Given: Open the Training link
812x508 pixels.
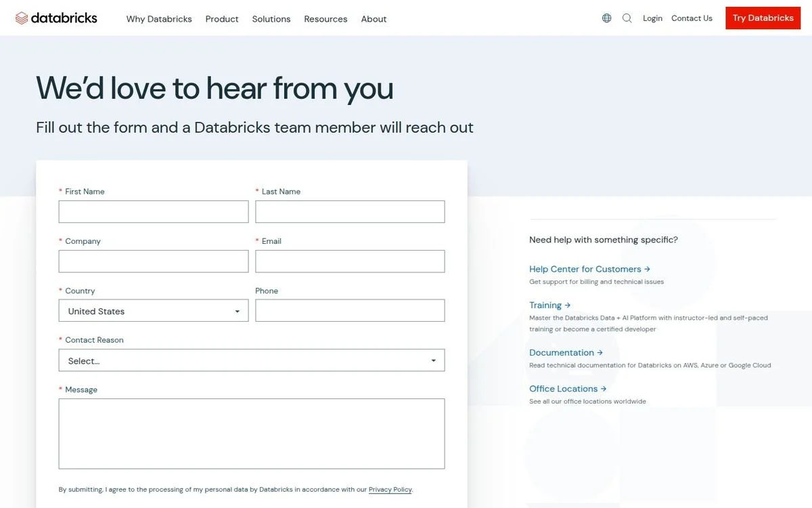Looking at the screenshot, I should tap(549, 305).
